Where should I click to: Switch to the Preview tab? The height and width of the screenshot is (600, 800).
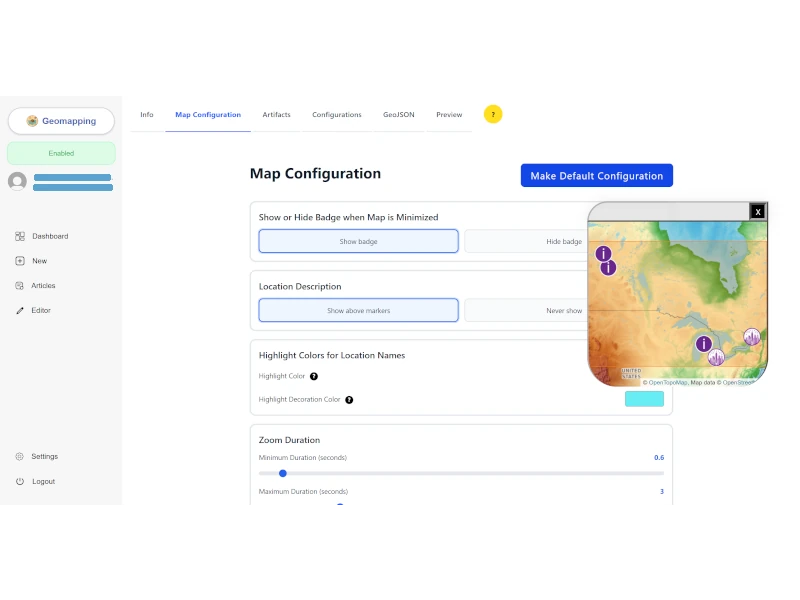pos(449,114)
